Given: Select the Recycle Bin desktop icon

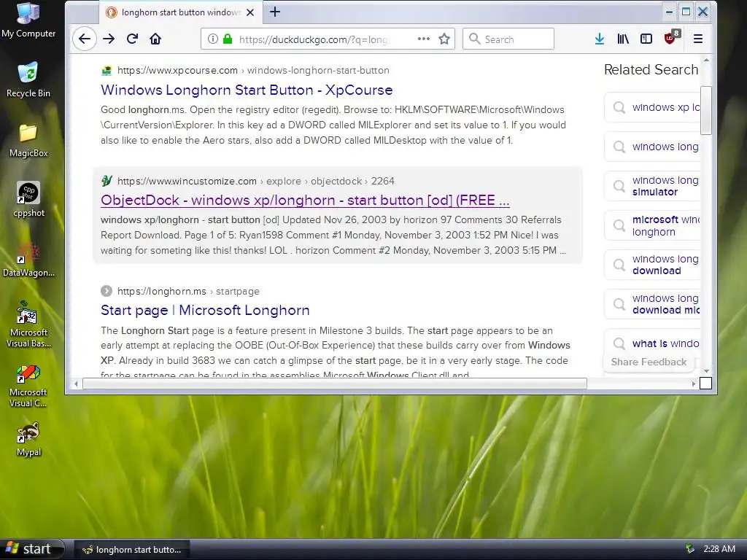Looking at the screenshot, I should (x=28, y=79).
